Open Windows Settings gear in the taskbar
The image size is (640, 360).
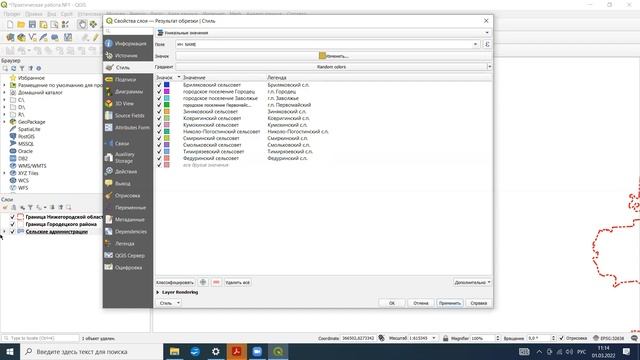click(216, 351)
